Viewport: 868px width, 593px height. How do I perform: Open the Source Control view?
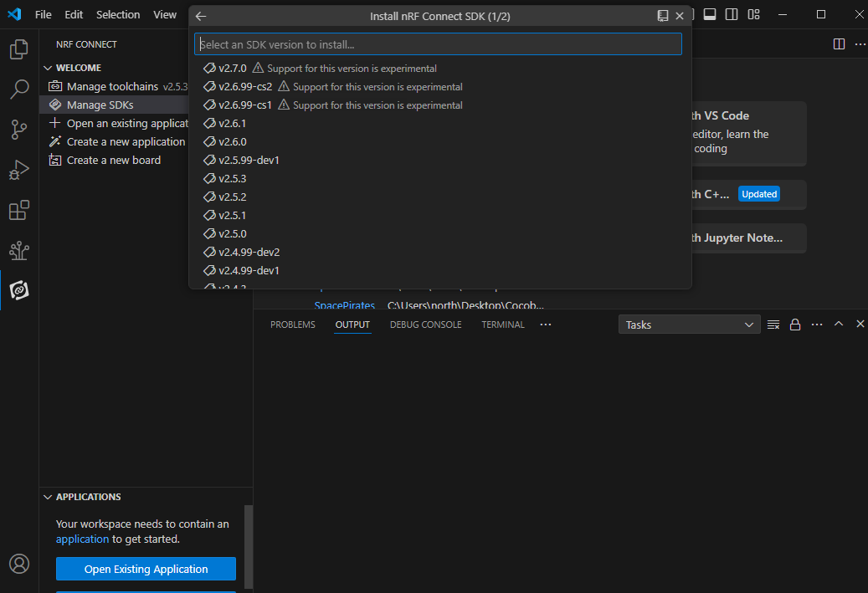(x=19, y=130)
